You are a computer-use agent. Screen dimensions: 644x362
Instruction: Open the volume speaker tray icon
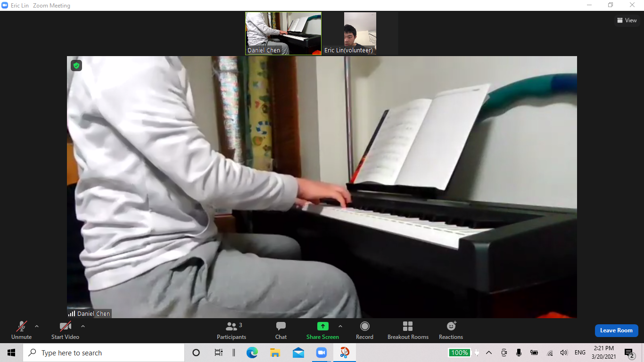[564, 353]
